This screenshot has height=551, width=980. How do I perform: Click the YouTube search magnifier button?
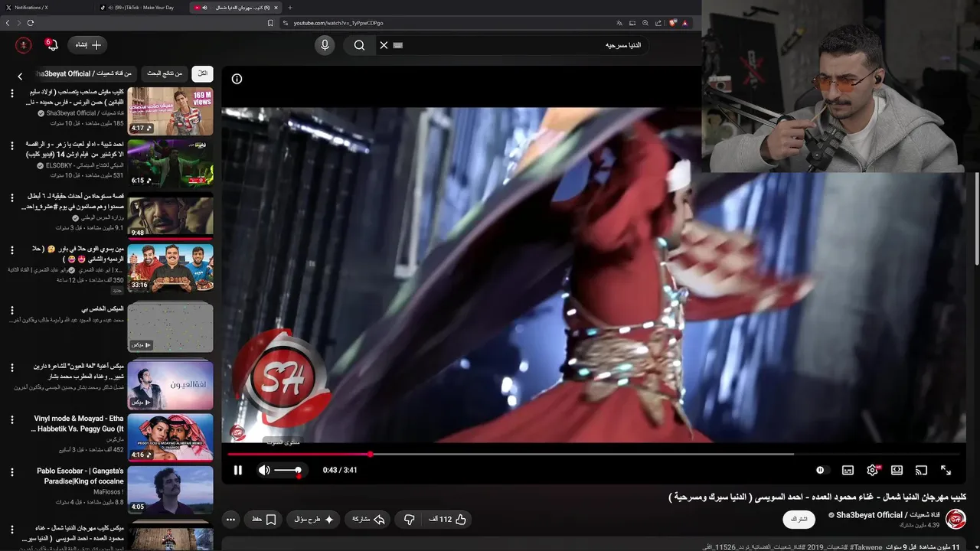point(359,45)
